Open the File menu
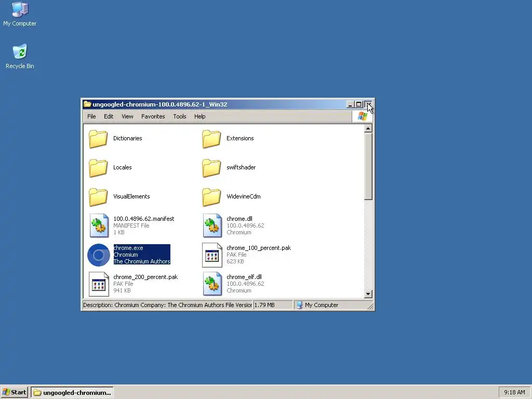Viewport: 532px width, 399px height. point(91,116)
